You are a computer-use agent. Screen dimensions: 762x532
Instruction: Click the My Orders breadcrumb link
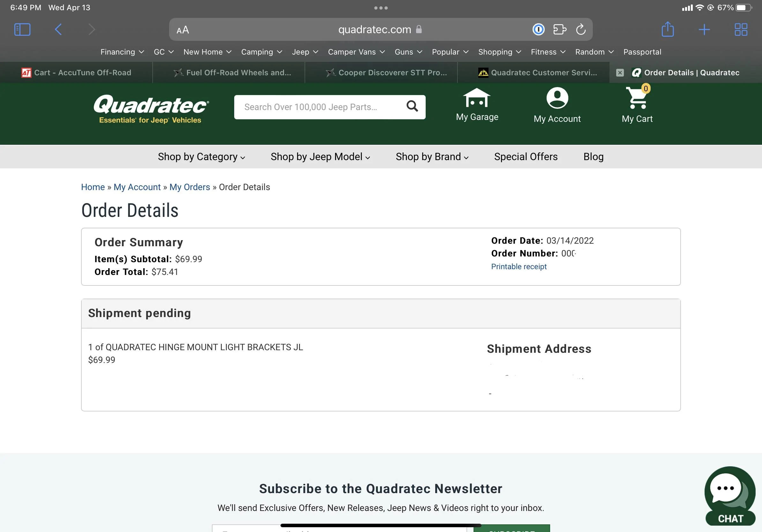coord(190,187)
